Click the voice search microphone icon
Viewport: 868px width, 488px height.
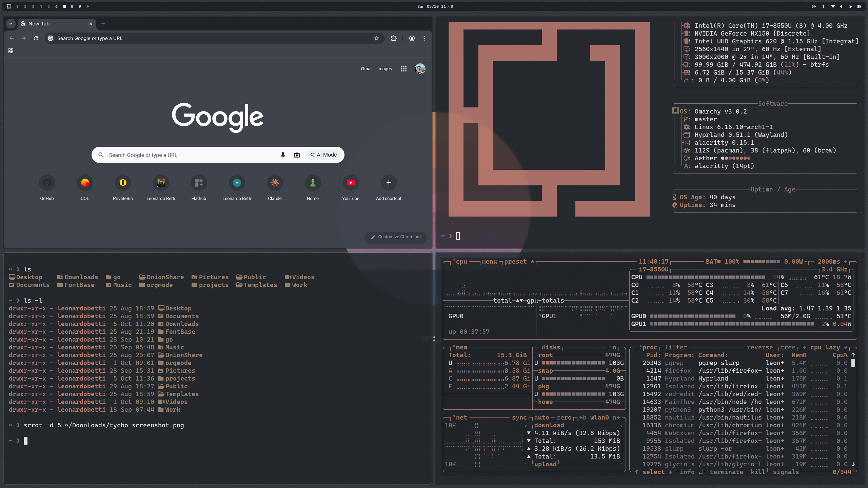[283, 155]
